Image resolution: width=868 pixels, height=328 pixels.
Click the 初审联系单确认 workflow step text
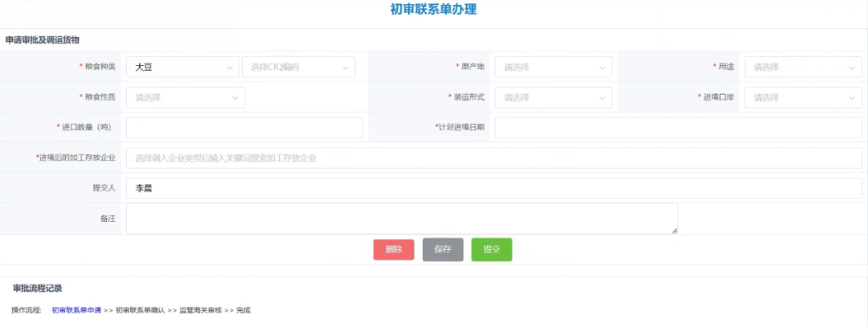point(140,310)
